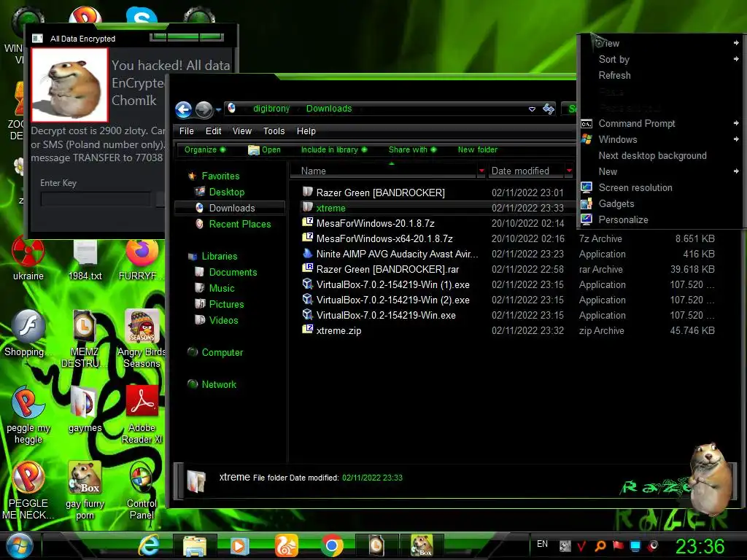This screenshot has width=747, height=560.
Task: Click the Downloads breadcrumb in address bar
Action: [x=329, y=109]
